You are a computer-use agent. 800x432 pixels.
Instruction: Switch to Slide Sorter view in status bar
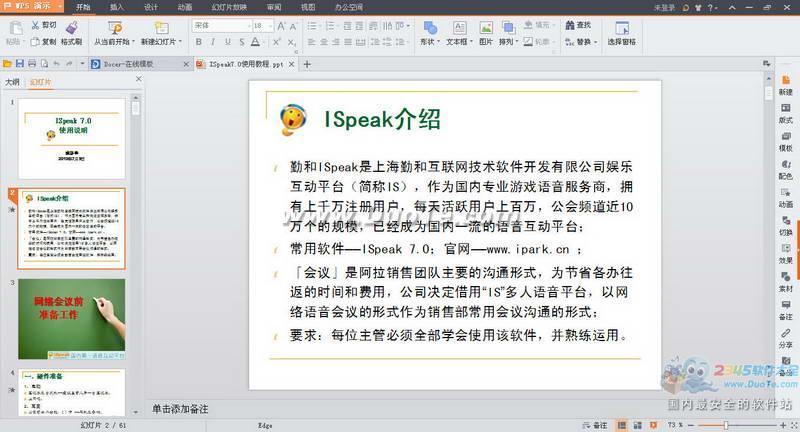637,425
